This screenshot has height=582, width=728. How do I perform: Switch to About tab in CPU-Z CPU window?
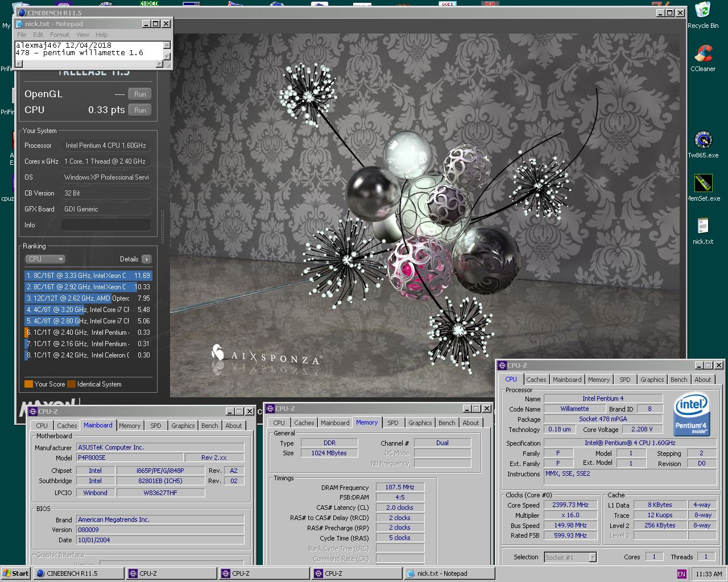(703, 380)
